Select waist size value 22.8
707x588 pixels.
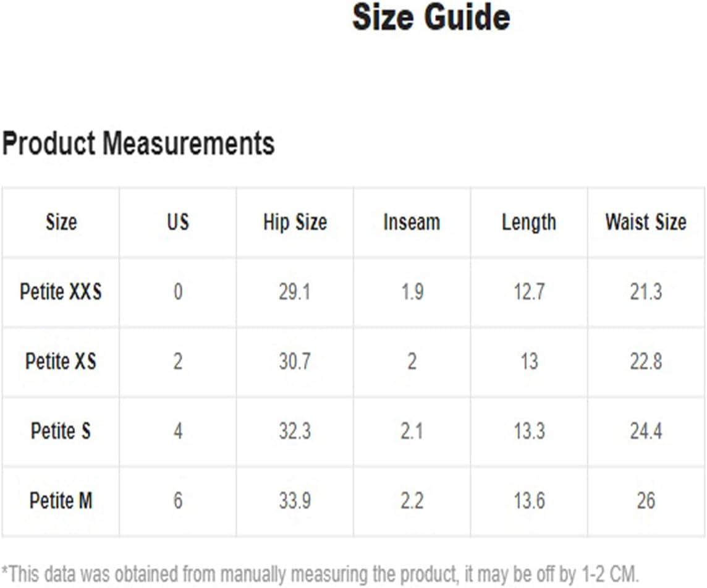click(646, 361)
